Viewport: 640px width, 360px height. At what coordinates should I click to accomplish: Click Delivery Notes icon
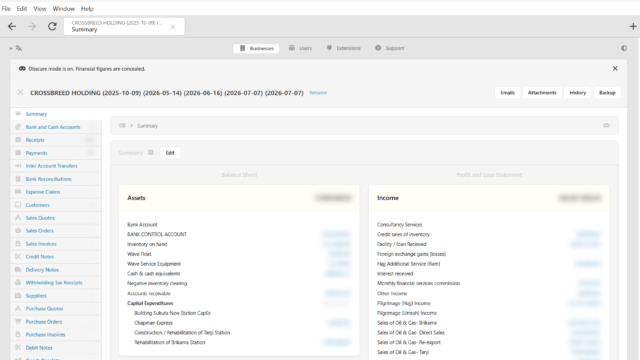tap(18, 270)
